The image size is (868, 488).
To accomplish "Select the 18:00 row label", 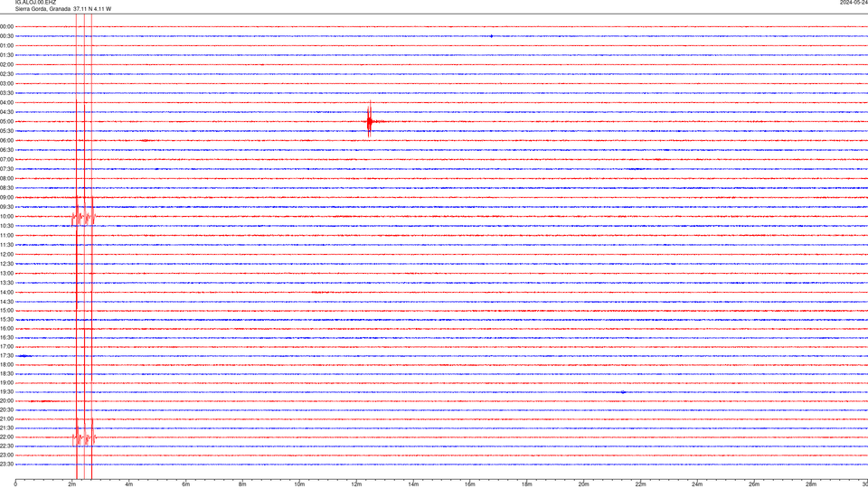I will pos(6,364).
